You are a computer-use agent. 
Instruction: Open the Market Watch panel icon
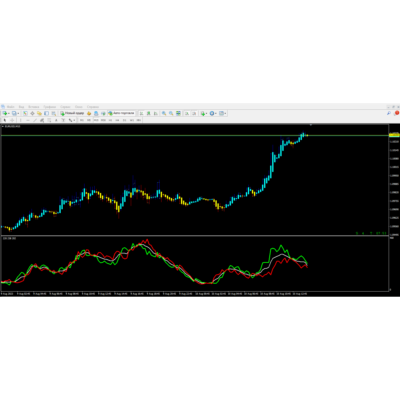pos(25,113)
